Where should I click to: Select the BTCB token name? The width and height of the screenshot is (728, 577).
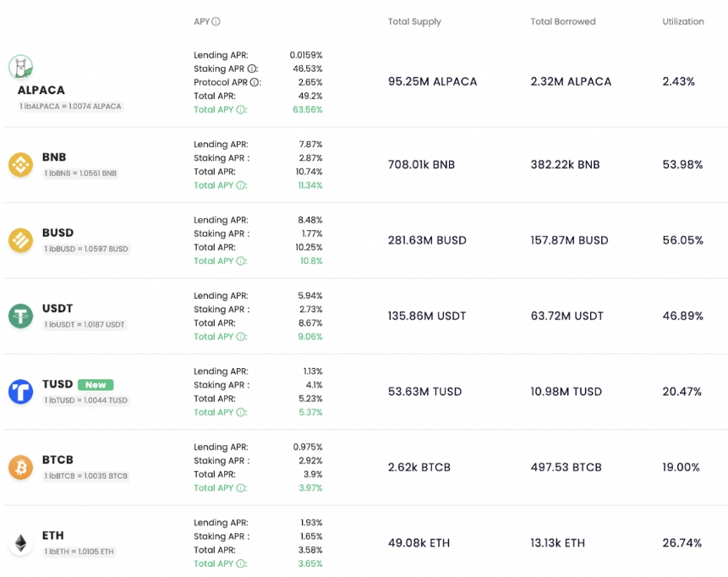tap(57, 460)
